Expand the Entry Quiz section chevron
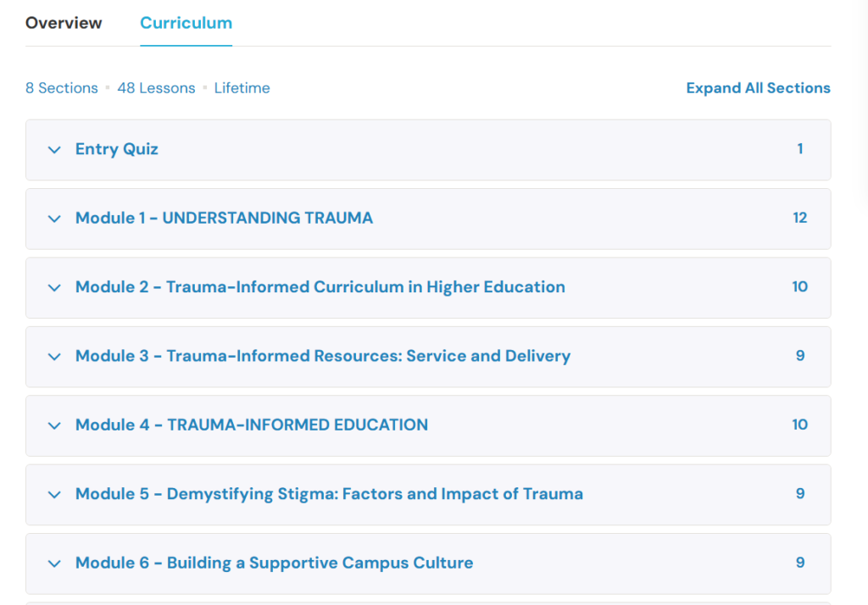Viewport: 868px width, 605px height. click(x=54, y=150)
